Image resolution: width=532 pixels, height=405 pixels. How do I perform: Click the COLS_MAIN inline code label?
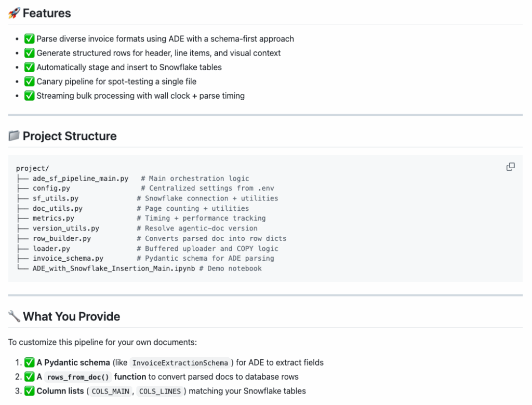[x=110, y=392]
